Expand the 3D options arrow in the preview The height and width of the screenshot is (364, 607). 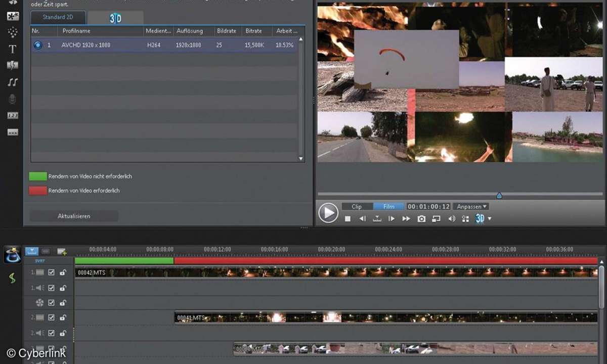[x=490, y=219]
